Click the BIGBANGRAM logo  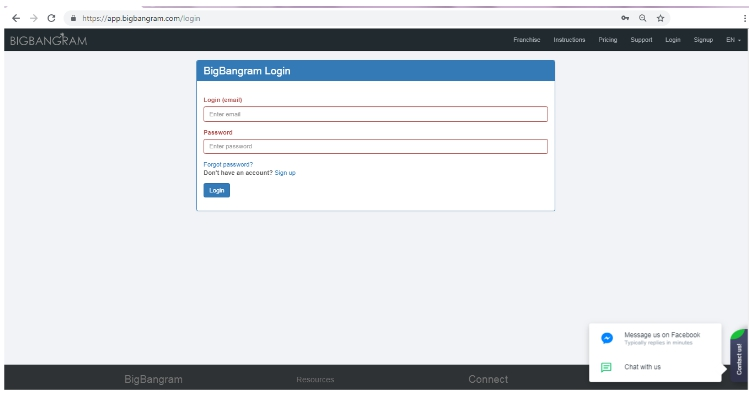pos(48,40)
